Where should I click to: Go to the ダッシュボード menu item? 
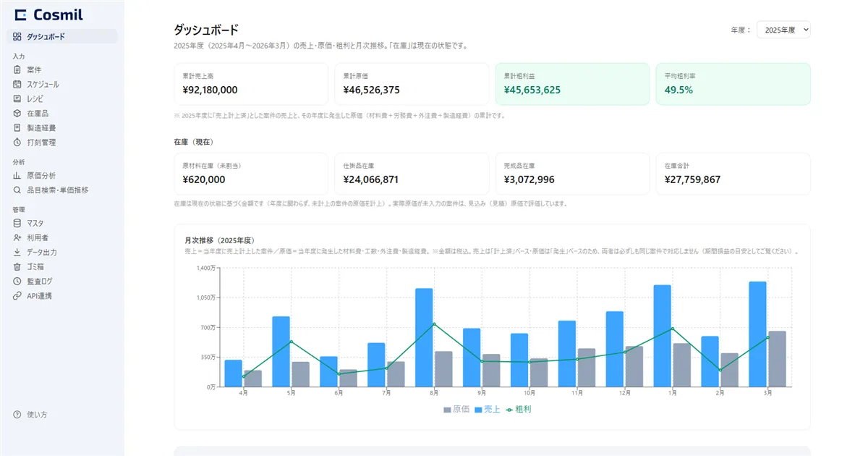pos(62,36)
